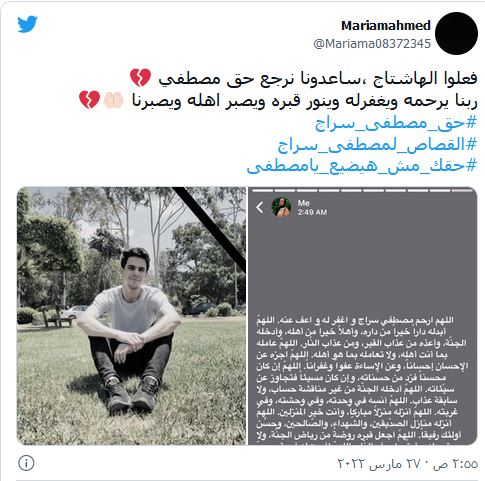Open the hashtag #حقك_مش_هيضيع_يامصطفى
Screen dimensions: 485x481
click(362, 166)
